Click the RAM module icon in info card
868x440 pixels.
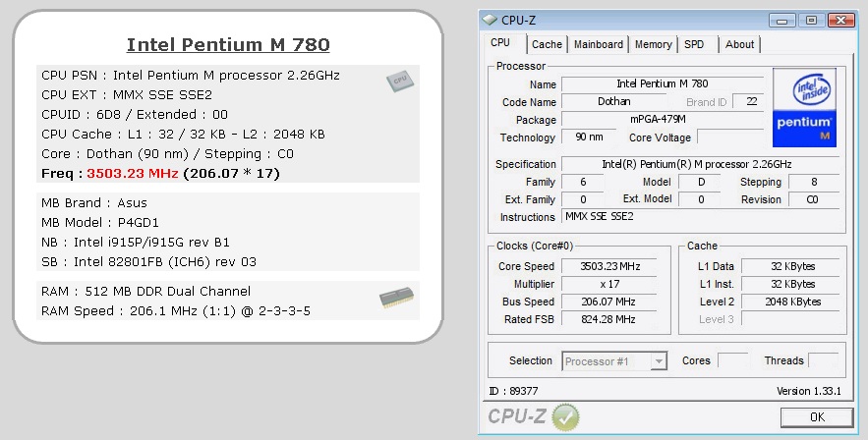pos(396,298)
